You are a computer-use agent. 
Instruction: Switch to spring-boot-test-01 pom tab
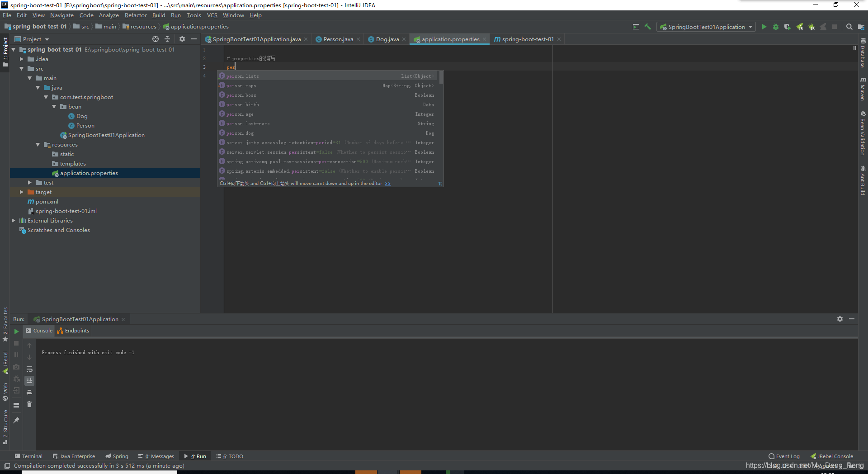528,39
